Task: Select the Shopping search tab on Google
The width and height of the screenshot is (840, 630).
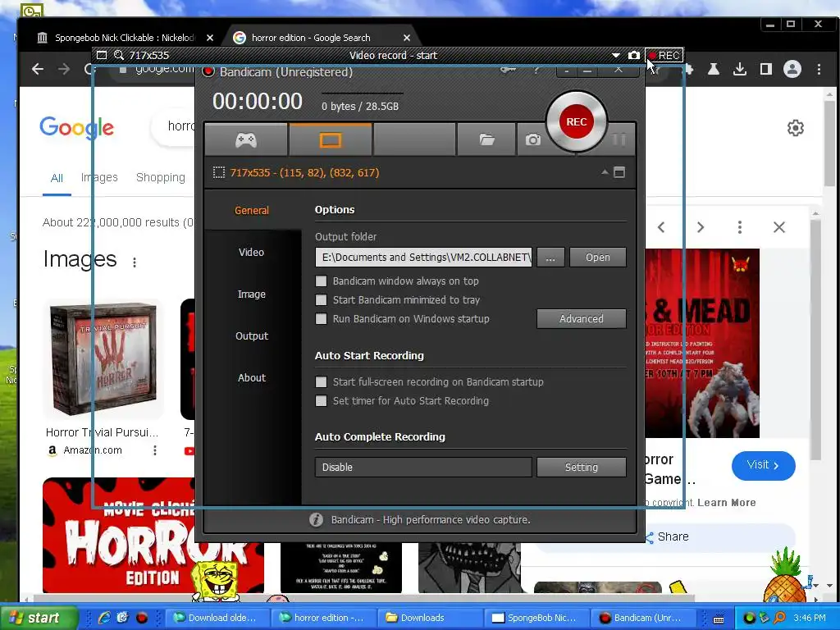Action: point(160,177)
